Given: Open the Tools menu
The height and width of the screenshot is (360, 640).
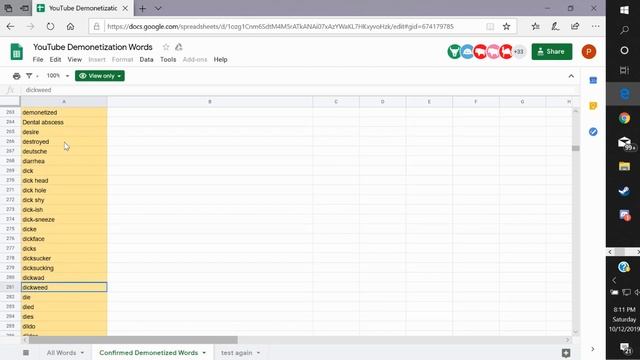Looking at the screenshot, I should (168, 60).
